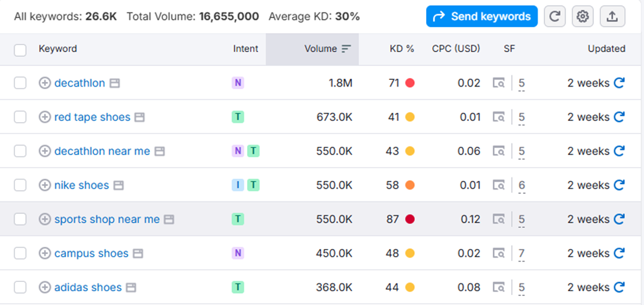Open table settings gear icon
Image resolution: width=644 pixels, height=305 pixels.
coord(583,17)
